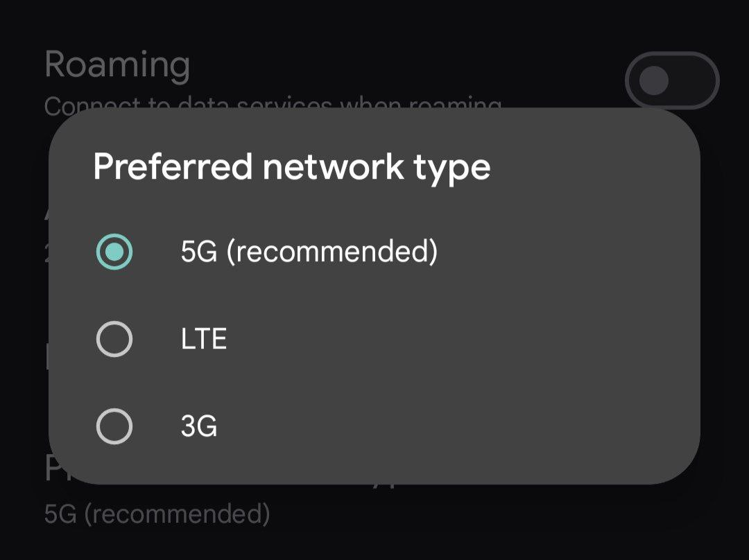Viewport: 749px width, 560px height.
Task: Click "Connect to data services when roaming" text
Action: tap(273, 103)
